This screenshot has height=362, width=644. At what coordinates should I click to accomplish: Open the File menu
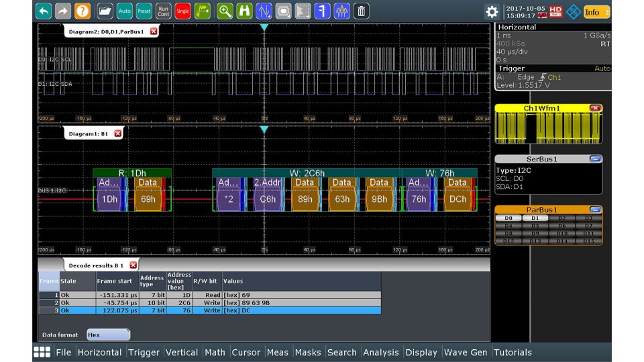pos(63,352)
